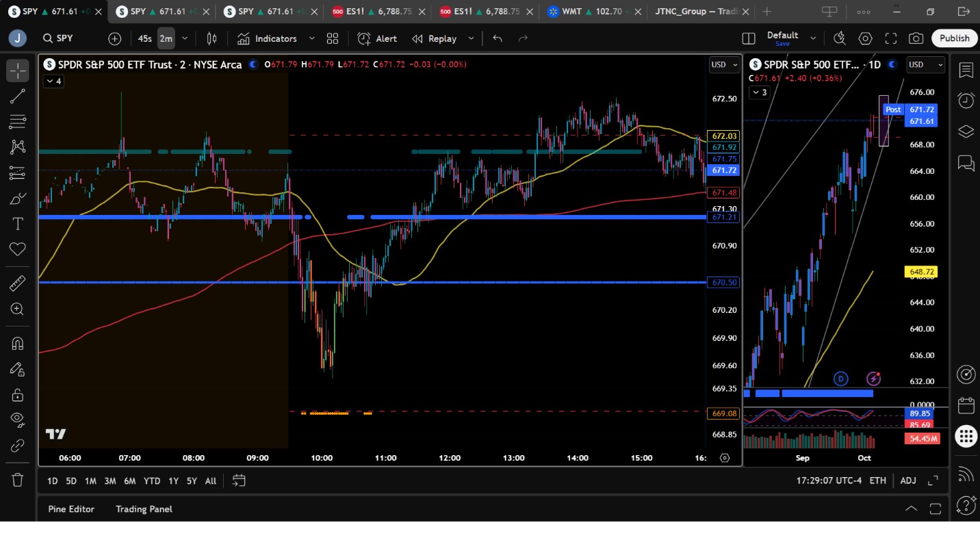Expand the 1D chart indicator legend showing 3
This screenshot has width=980, height=551.
[760, 92]
